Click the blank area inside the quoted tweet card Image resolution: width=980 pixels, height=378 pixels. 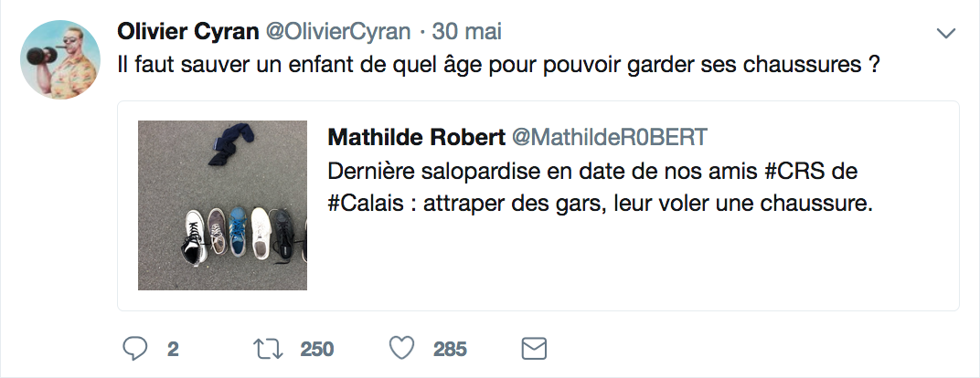tap(640, 265)
